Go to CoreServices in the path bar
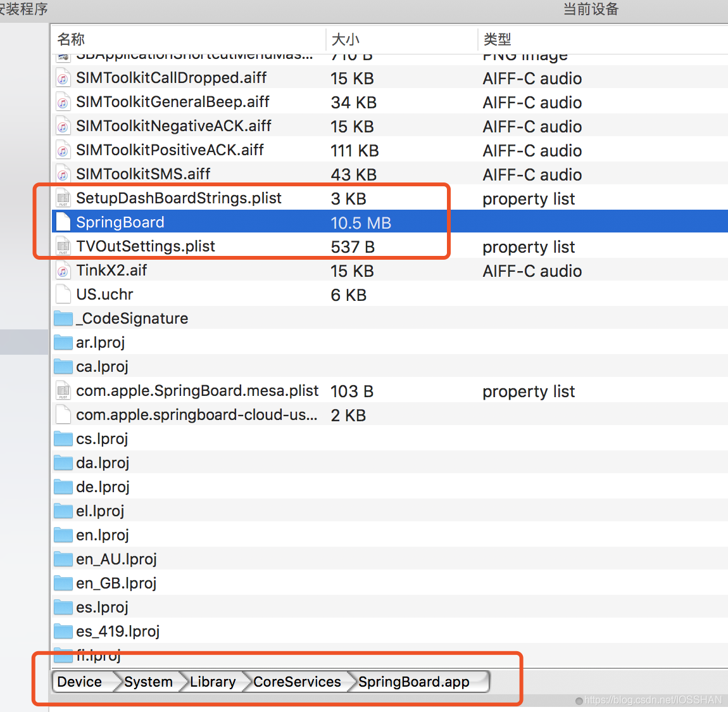 pyautogui.click(x=297, y=682)
